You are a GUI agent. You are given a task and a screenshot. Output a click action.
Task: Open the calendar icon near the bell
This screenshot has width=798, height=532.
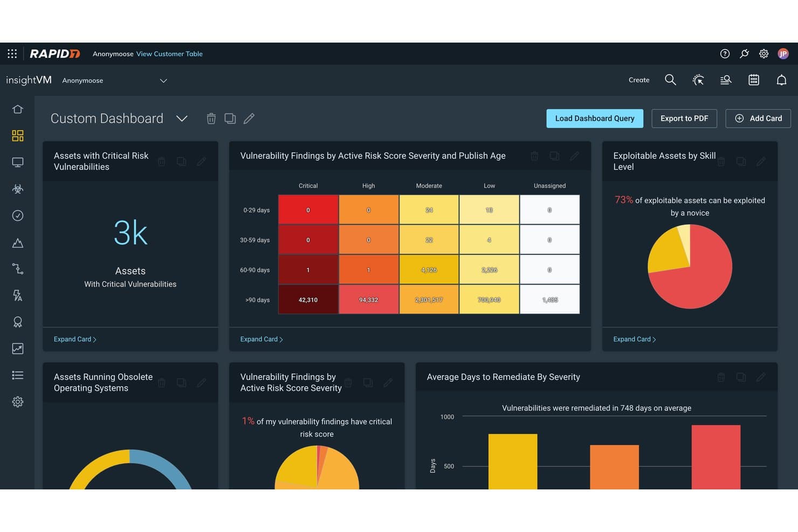(754, 80)
